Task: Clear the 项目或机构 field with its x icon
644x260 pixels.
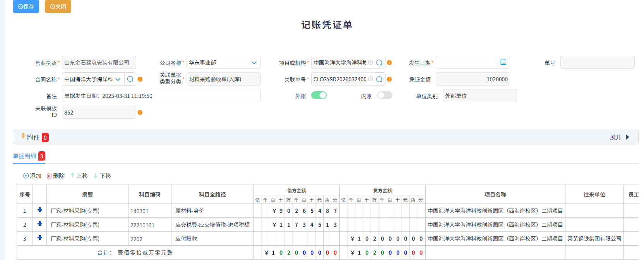Action: [370, 63]
